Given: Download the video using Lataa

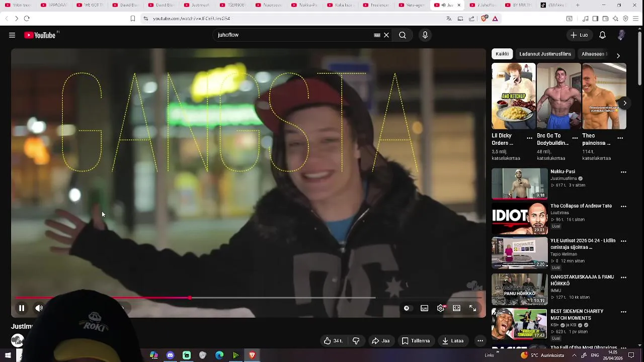Looking at the screenshot, I should [453, 341].
